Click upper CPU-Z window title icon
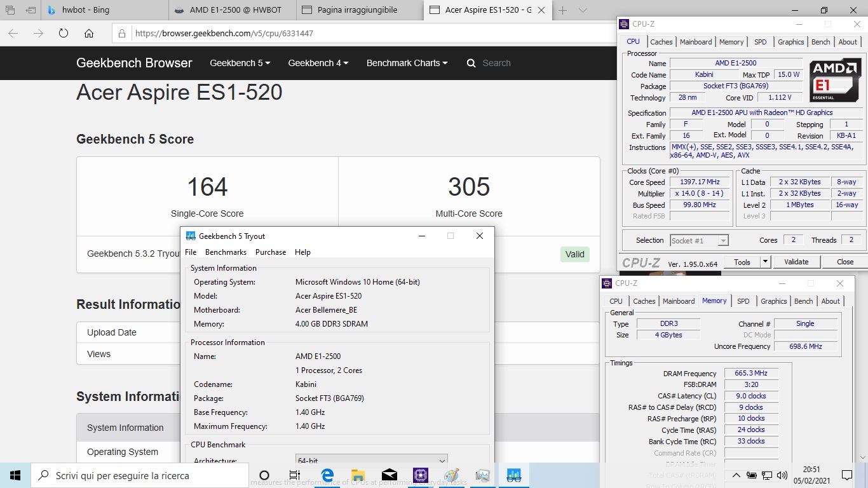Screen dimensions: 868x488 point(625,24)
